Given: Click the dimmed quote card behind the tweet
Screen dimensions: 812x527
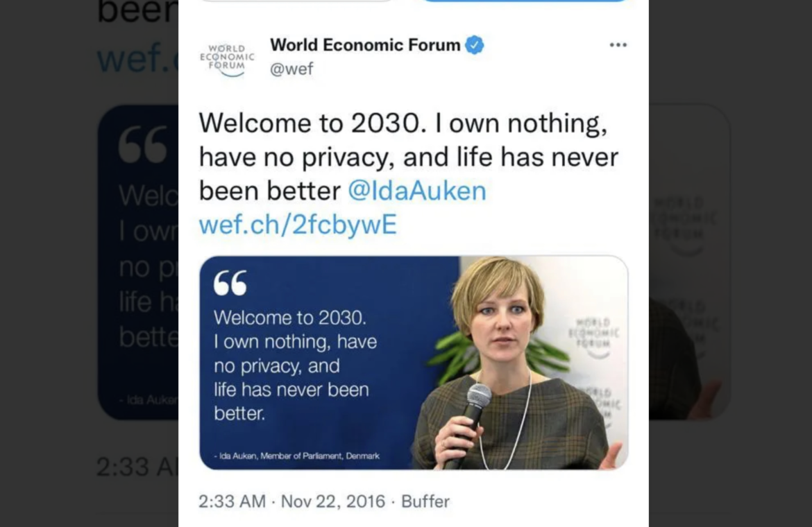Looking at the screenshot, I should (x=137, y=263).
